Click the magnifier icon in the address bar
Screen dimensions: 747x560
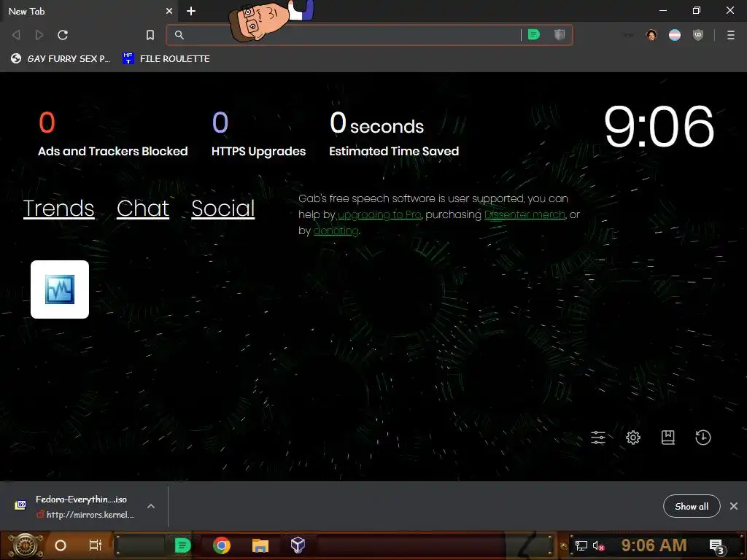point(179,35)
